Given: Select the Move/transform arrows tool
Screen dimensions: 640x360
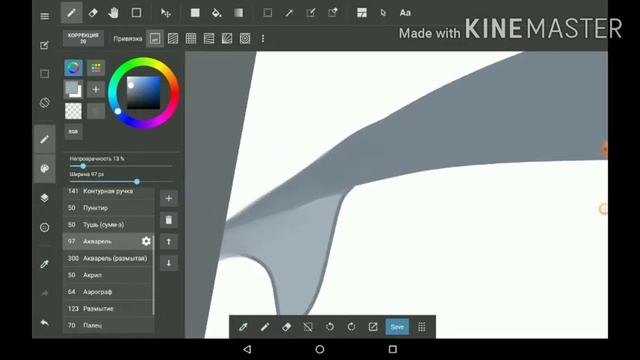Looking at the screenshot, I should coord(166,13).
